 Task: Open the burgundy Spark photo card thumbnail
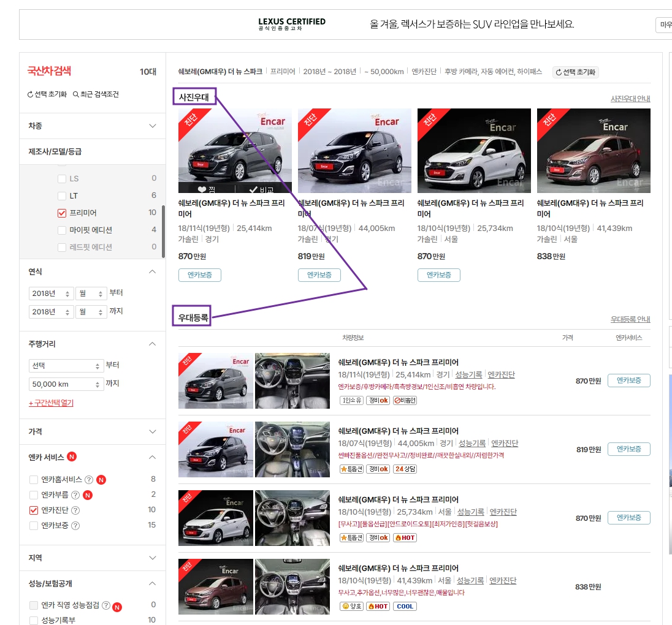point(594,150)
